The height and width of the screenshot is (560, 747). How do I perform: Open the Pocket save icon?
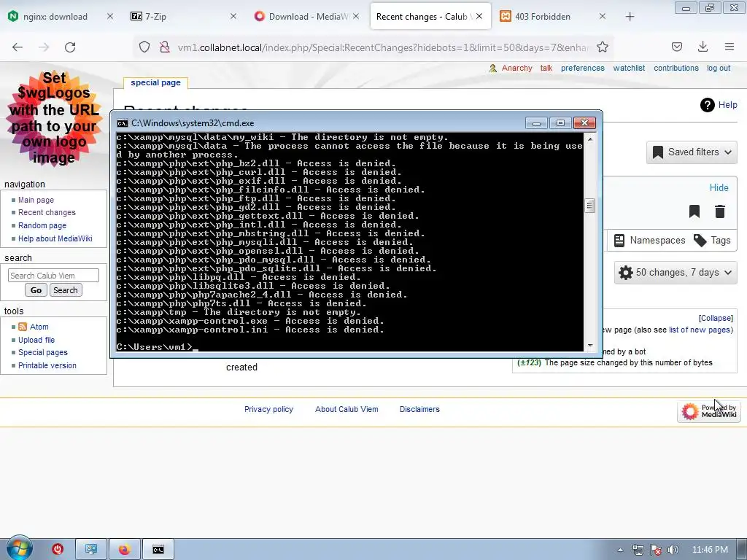pyautogui.click(x=676, y=47)
